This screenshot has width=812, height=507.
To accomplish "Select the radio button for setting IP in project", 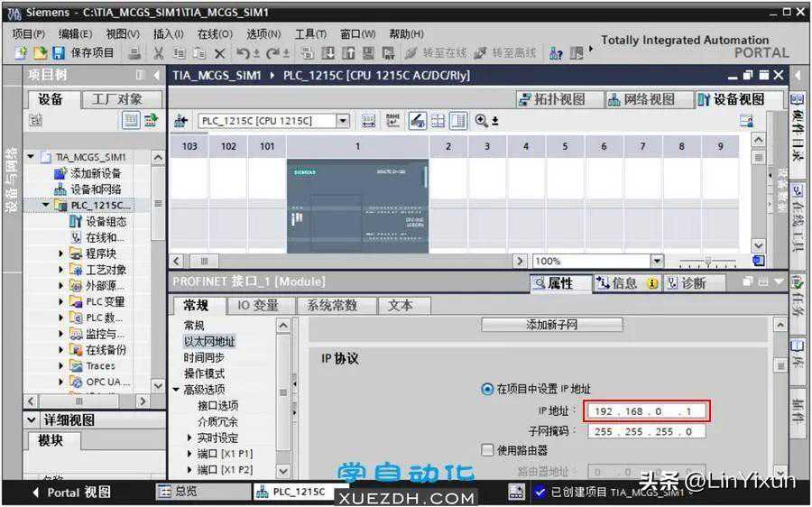I will pyautogui.click(x=487, y=390).
